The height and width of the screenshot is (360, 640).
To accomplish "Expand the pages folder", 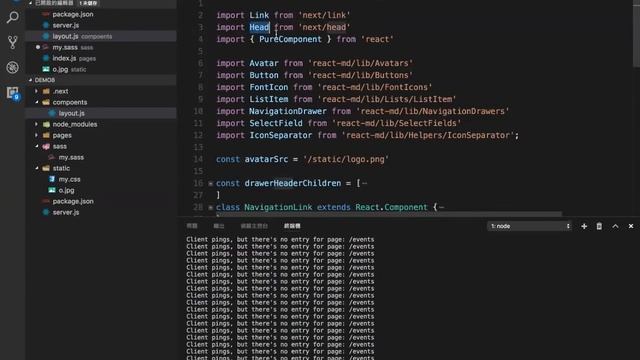I will [x=36, y=135].
